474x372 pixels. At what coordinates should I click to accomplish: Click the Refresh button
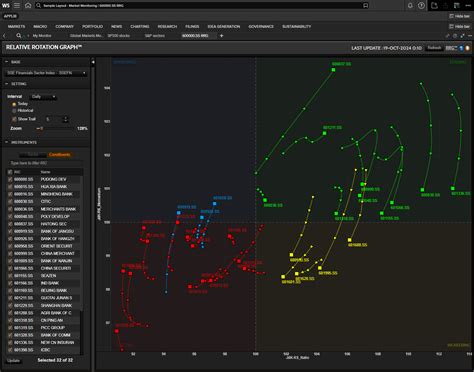pyautogui.click(x=434, y=48)
